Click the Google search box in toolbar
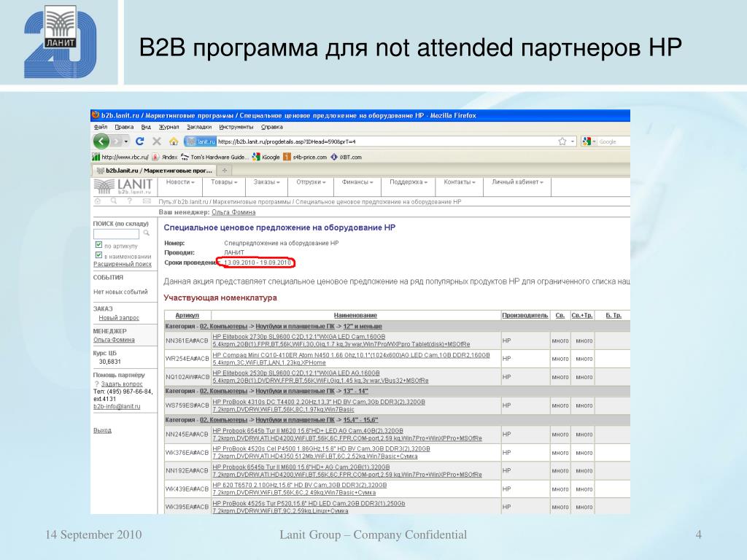747x560 pixels. [x=614, y=141]
